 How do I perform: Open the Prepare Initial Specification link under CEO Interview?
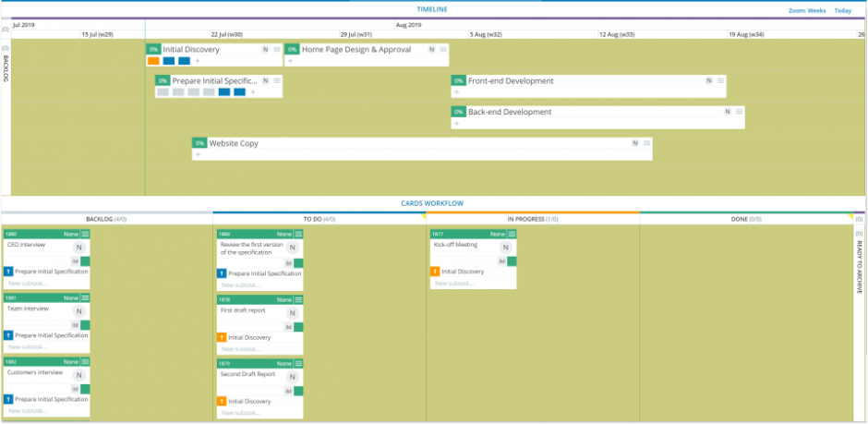click(51, 272)
